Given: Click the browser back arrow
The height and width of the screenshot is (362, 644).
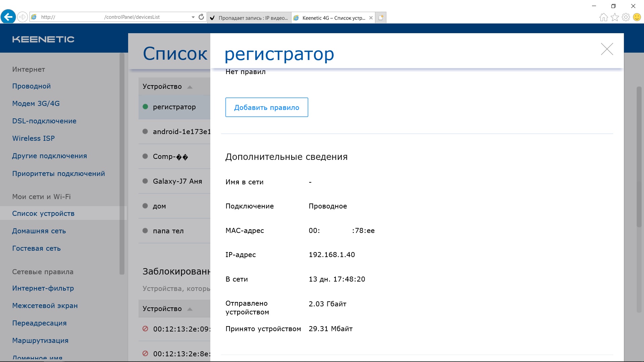Looking at the screenshot, I should [x=8, y=17].
